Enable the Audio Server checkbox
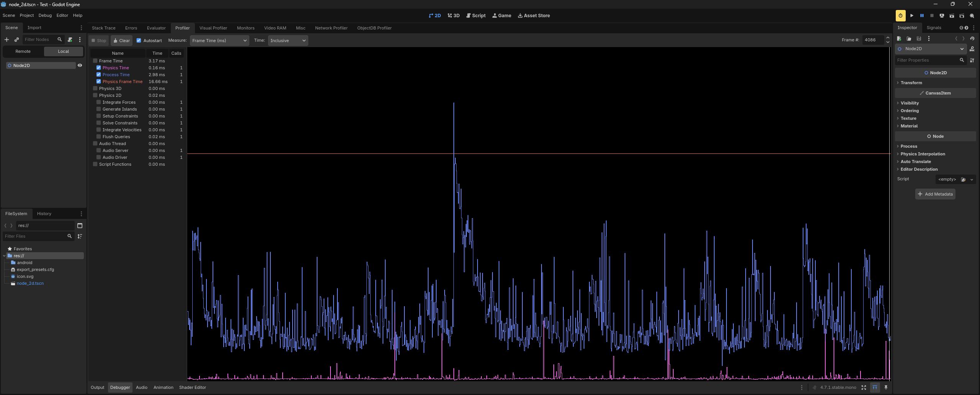This screenshot has width=980, height=395. pyautogui.click(x=98, y=150)
